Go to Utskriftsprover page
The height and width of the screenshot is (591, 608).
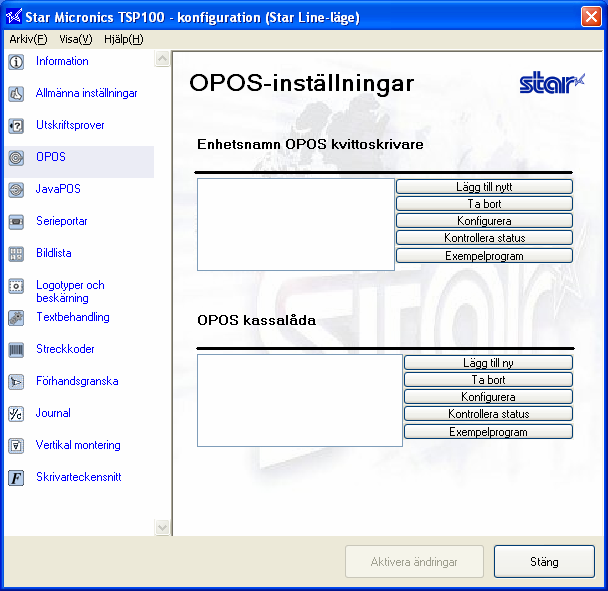point(70,125)
